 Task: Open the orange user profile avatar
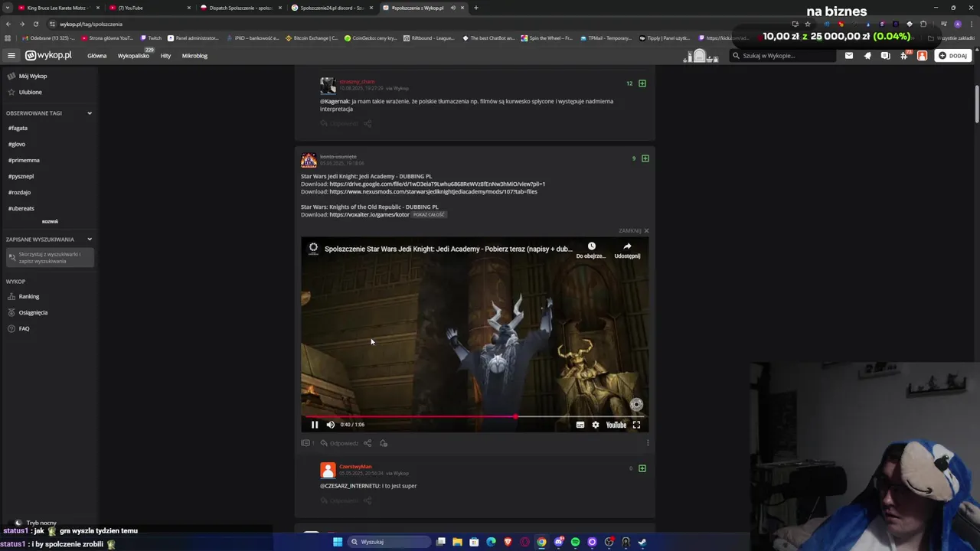point(922,55)
